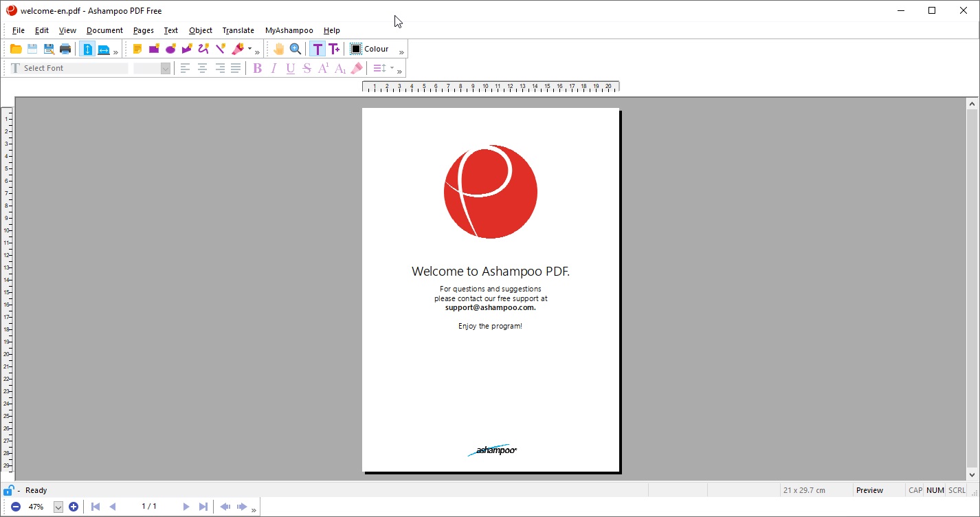Viewport: 980px width, 517px height.
Task: Click the zoom in plus button
Action: click(74, 507)
